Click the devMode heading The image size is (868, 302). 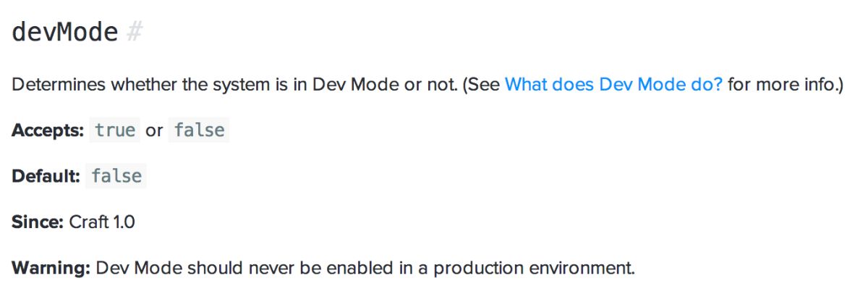point(64,33)
